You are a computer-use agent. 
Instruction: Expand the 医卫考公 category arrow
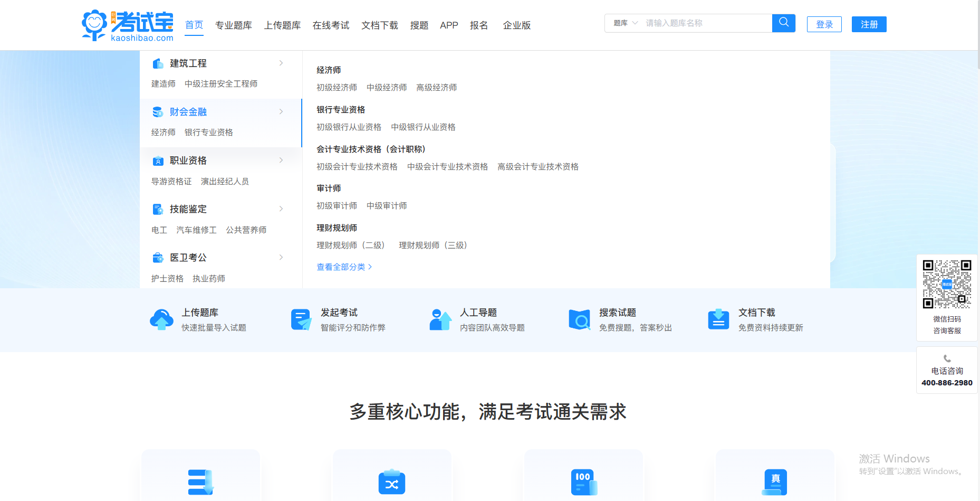coord(281,258)
